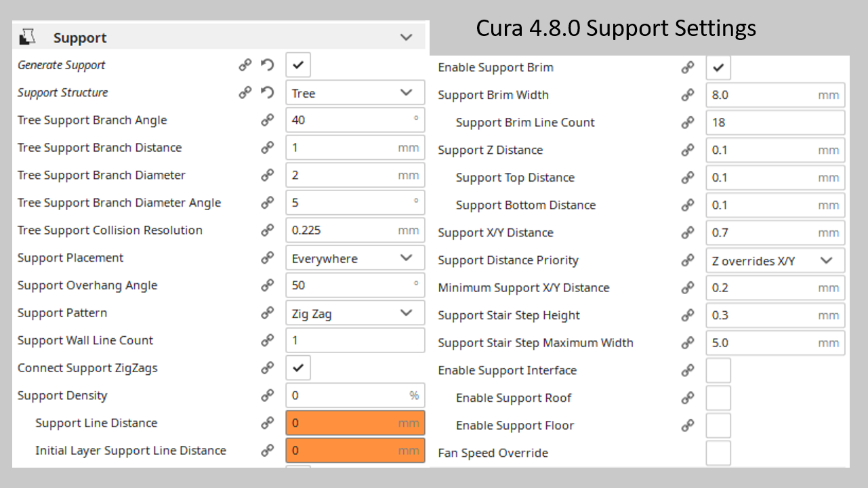Click link icon for Support Brim Width
The width and height of the screenshot is (868, 488).
coord(688,95)
